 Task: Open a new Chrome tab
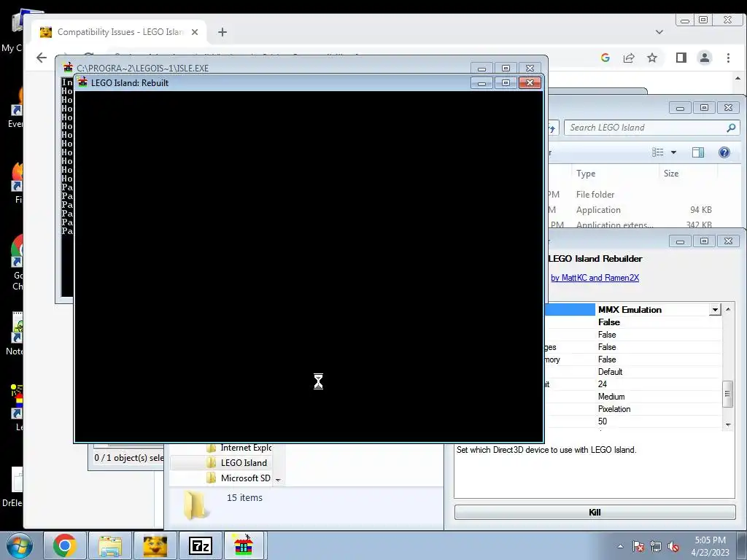[x=222, y=32]
